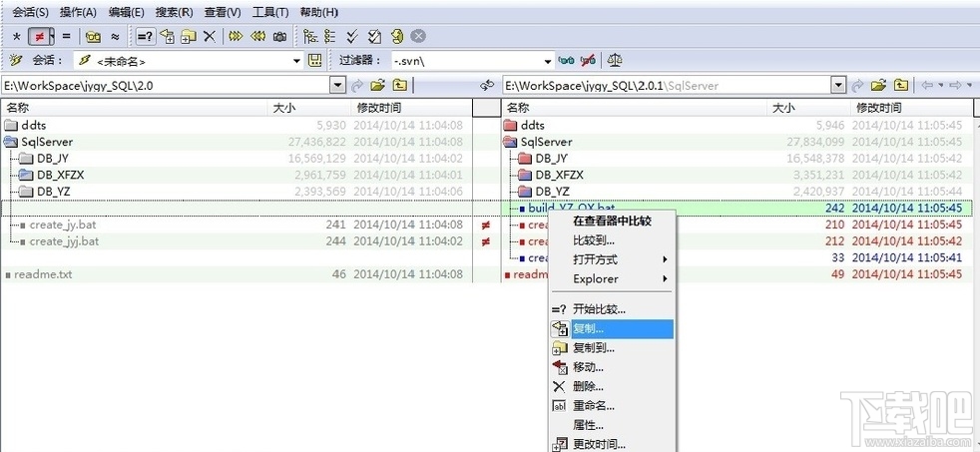Open the 会话(S) menu

[x=31, y=12]
